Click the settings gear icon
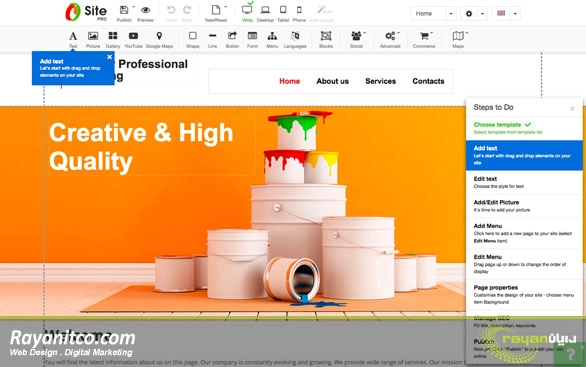 [x=469, y=13]
